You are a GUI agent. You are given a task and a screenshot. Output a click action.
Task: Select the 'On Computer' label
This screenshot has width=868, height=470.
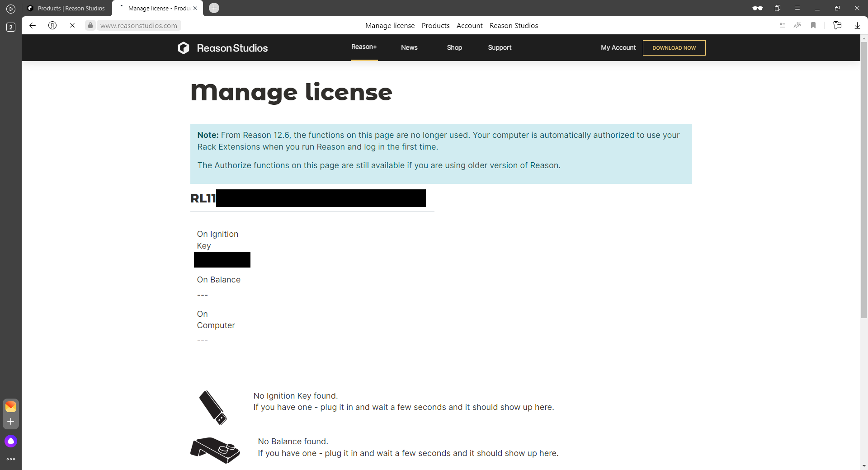(216, 320)
